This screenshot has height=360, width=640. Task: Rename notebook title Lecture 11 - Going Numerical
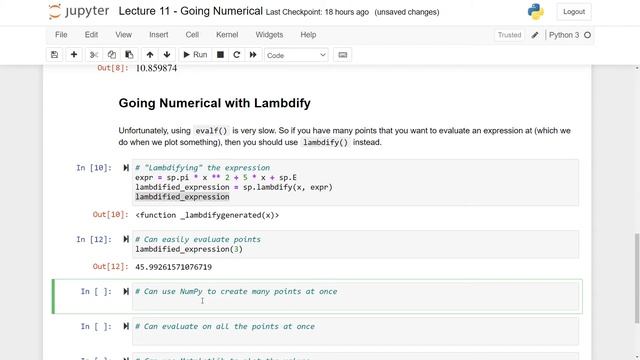[191, 11]
